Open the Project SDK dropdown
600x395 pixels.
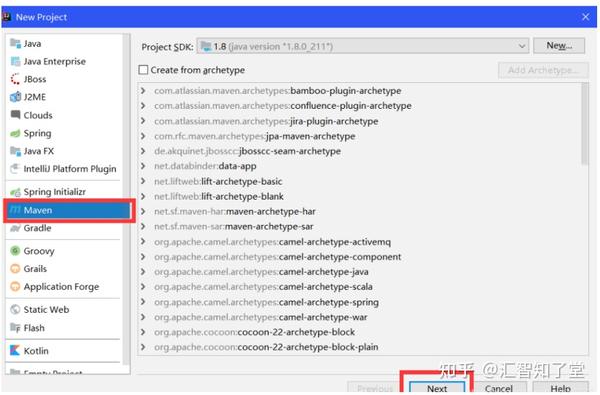[x=522, y=46]
